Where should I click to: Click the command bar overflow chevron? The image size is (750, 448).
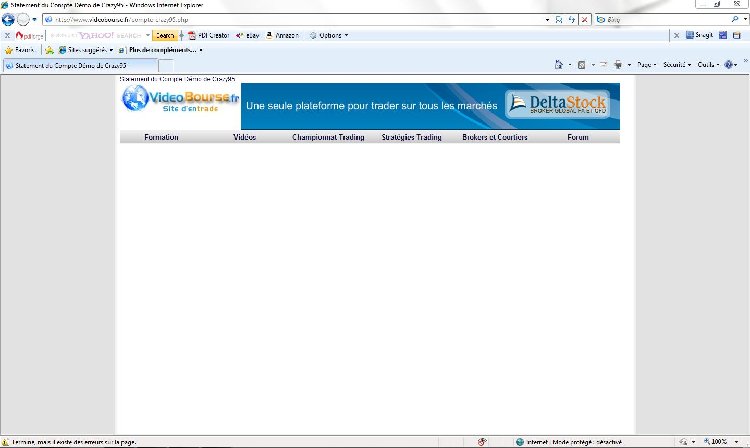coord(746,61)
